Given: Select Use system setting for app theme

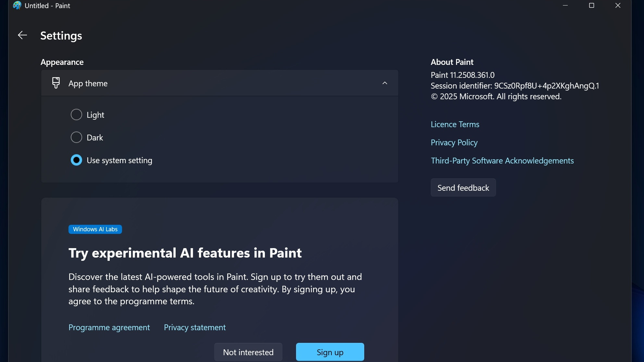Looking at the screenshot, I should point(76,160).
